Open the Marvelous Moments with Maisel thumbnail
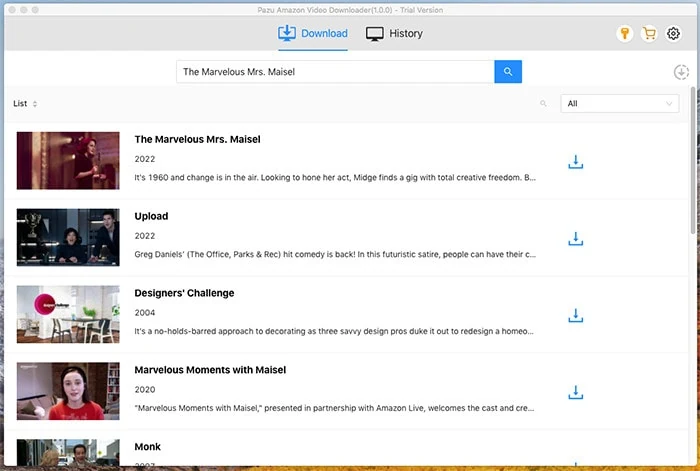The height and width of the screenshot is (471, 700). click(x=68, y=391)
